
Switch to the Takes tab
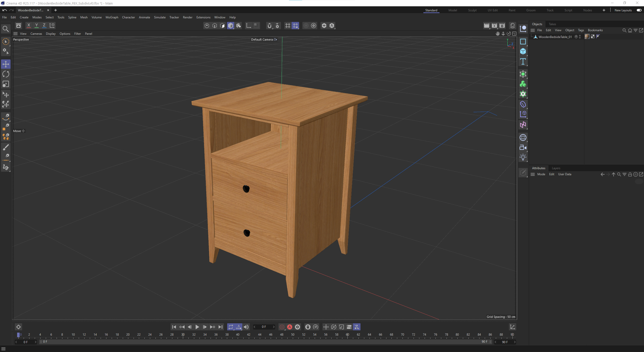coord(552,24)
